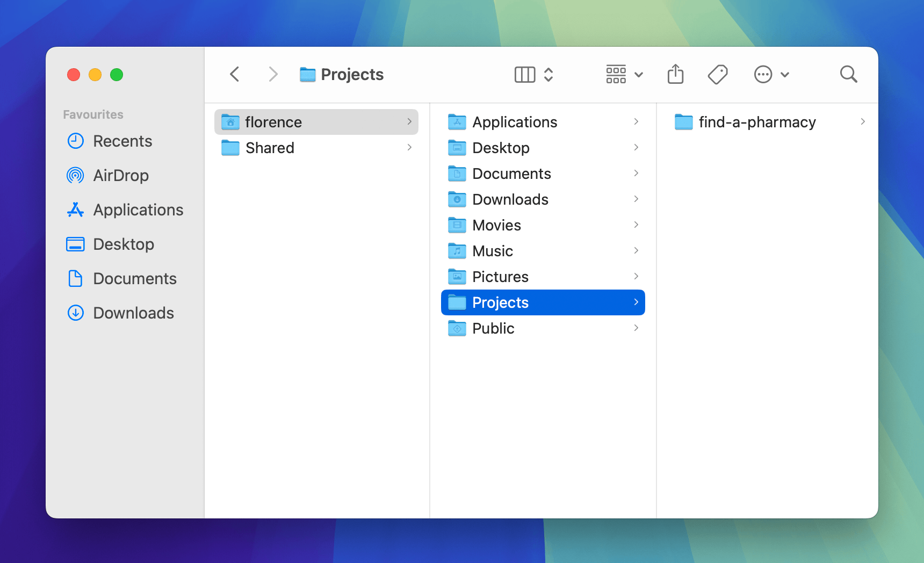Open the Public folder

click(x=493, y=328)
